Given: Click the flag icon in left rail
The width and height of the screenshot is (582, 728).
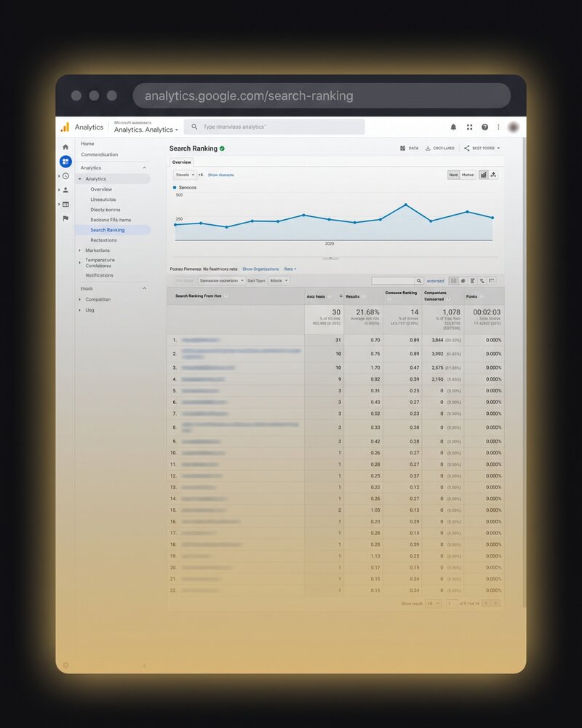Looking at the screenshot, I should tap(66, 218).
